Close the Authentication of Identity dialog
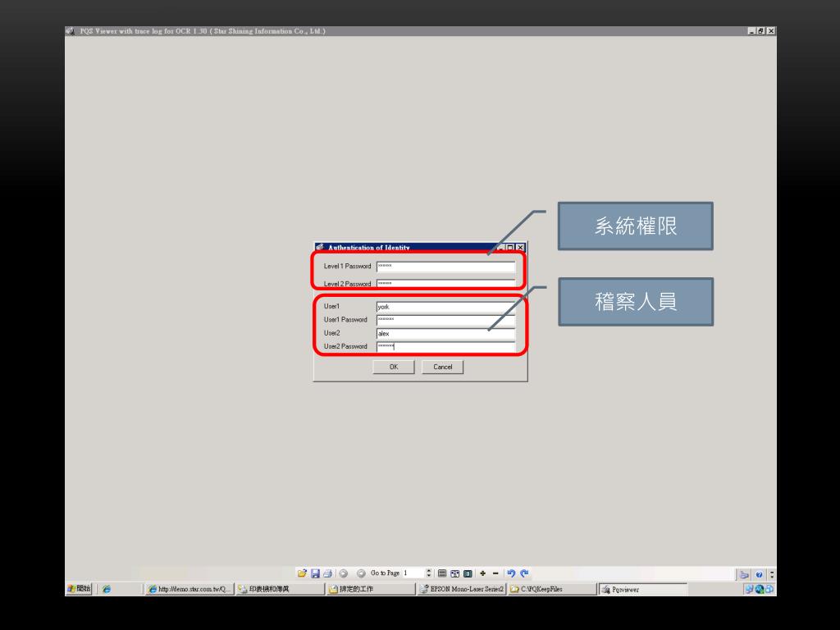The height and width of the screenshot is (630, 840). [519, 248]
